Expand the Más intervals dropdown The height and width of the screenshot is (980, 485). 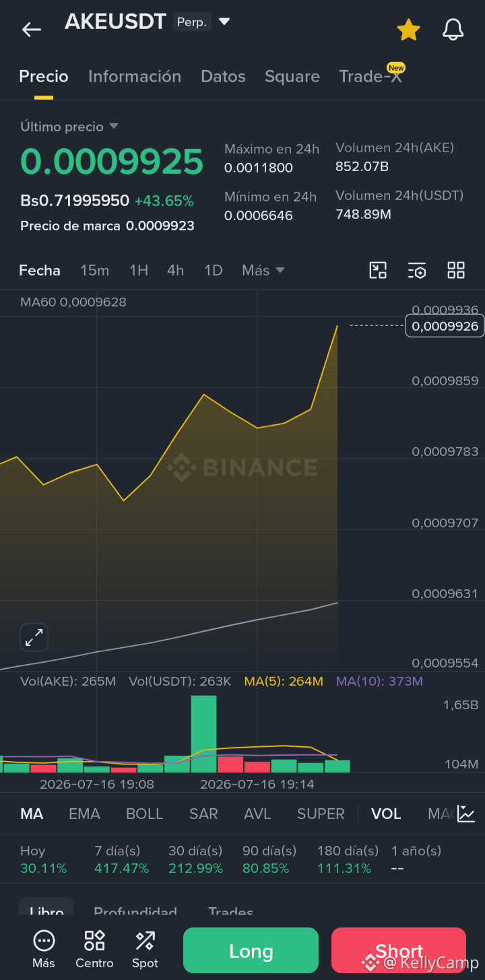263,270
